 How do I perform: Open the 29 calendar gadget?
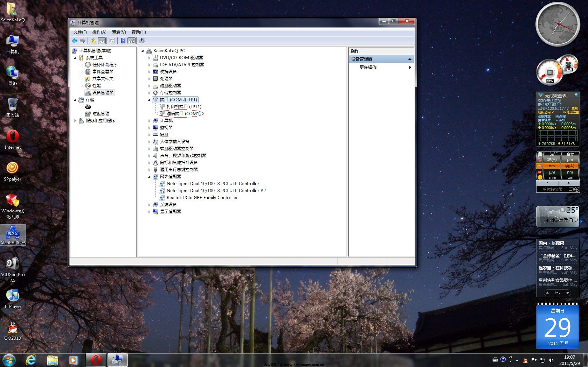point(558,326)
